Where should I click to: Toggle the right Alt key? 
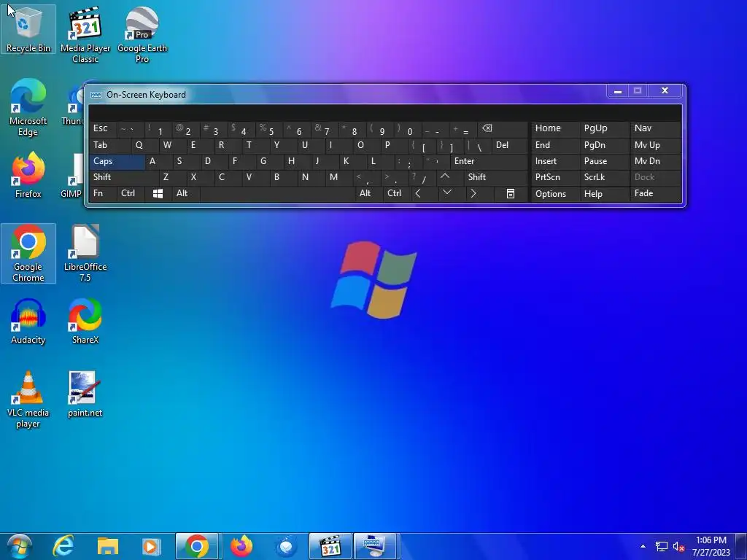point(368,193)
